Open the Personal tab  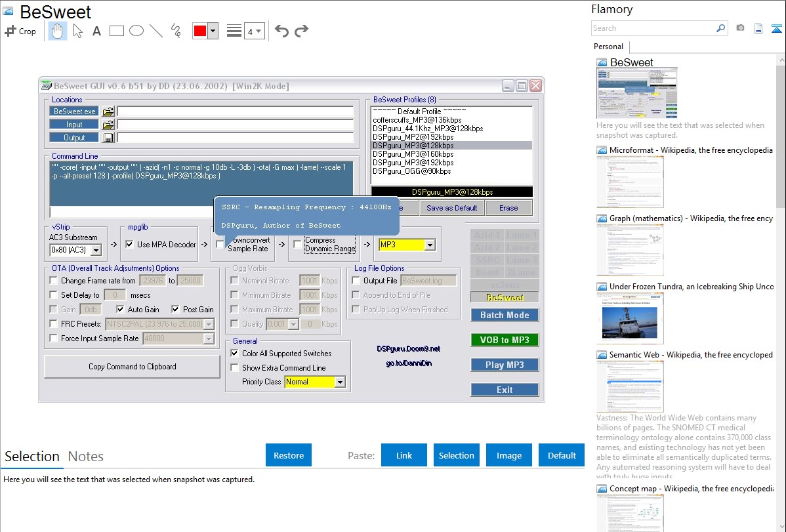pos(609,47)
